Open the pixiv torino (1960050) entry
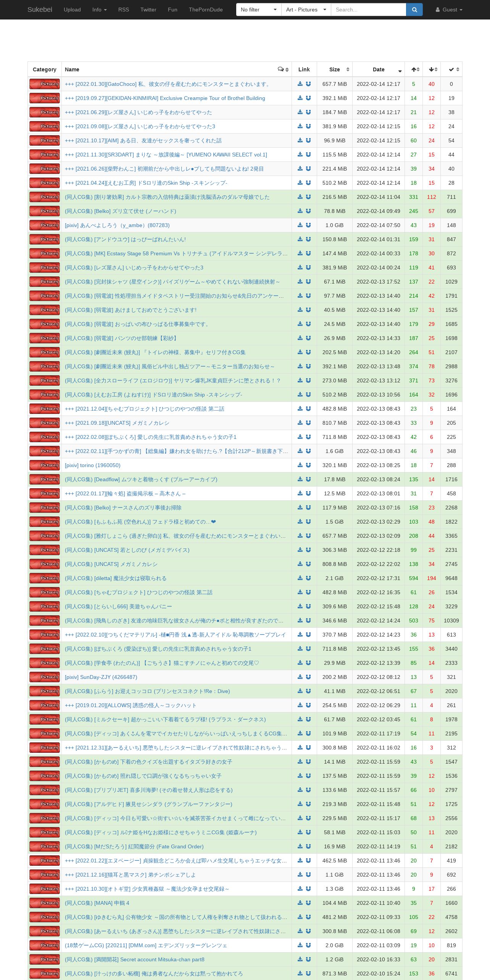Screen dimensions: 490x980 point(93,465)
